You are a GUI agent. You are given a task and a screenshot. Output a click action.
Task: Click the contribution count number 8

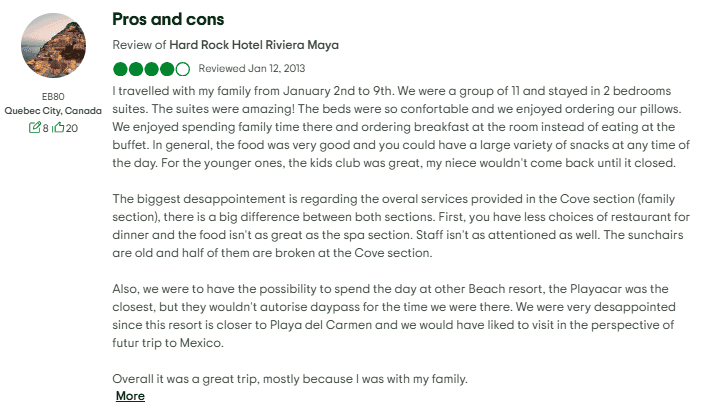coord(45,128)
